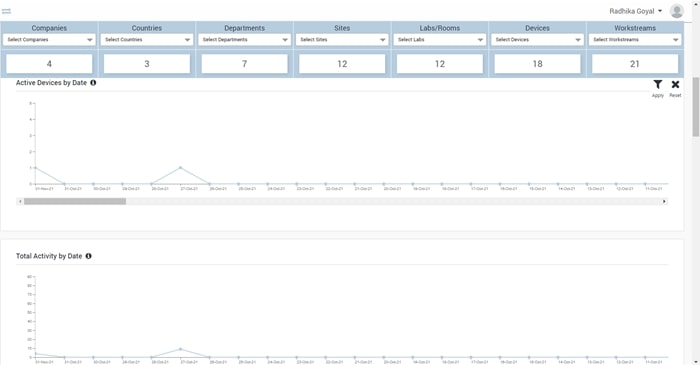The image size is (700, 365).
Task: Expand the Select Workstreams dropdown
Action: (x=635, y=40)
